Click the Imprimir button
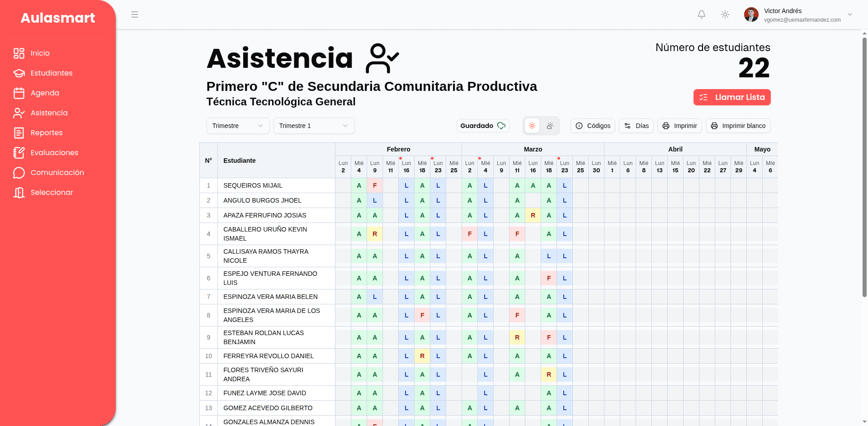This screenshot has width=868, height=426. pyautogui.click(x=679, y=126)
